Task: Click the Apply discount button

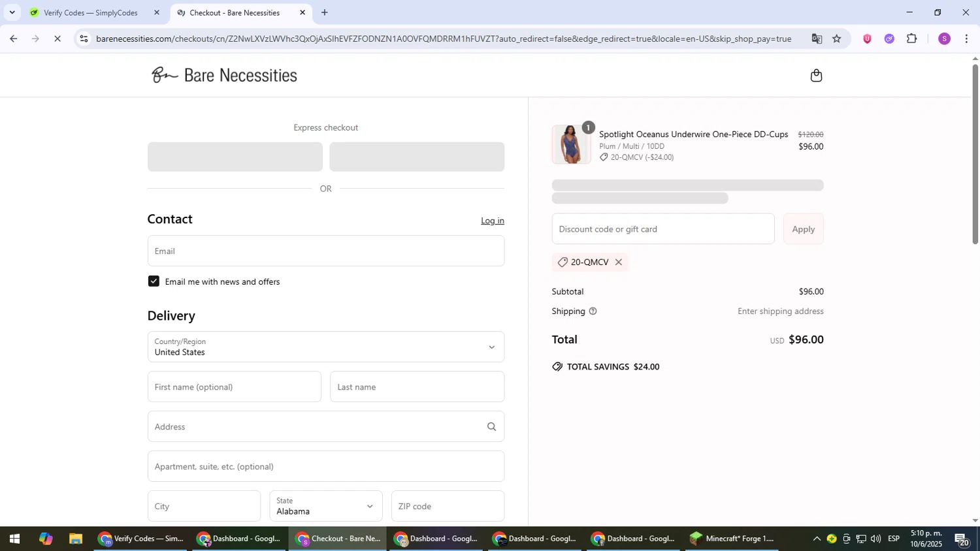Action: [x=803, y=229]
